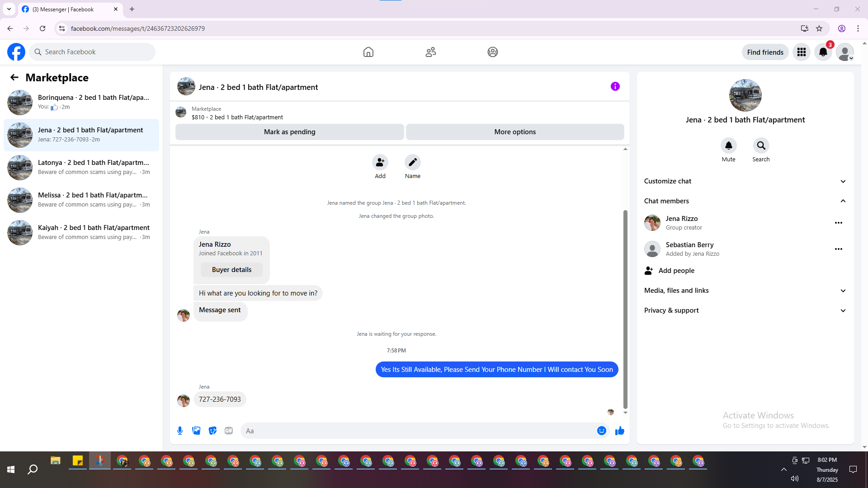Send a thumbs-up like
Image resolution: width=868 pixels, height=488 pixels.
pyautogui.click(x=620, y=431)
